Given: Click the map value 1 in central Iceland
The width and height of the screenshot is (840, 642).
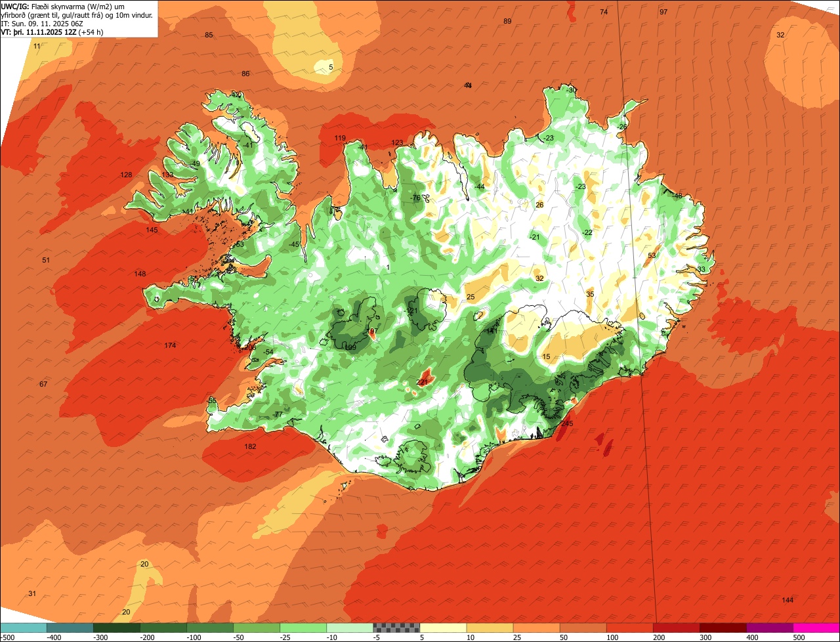Looking at the screenshot, I should tap(388, 267).
